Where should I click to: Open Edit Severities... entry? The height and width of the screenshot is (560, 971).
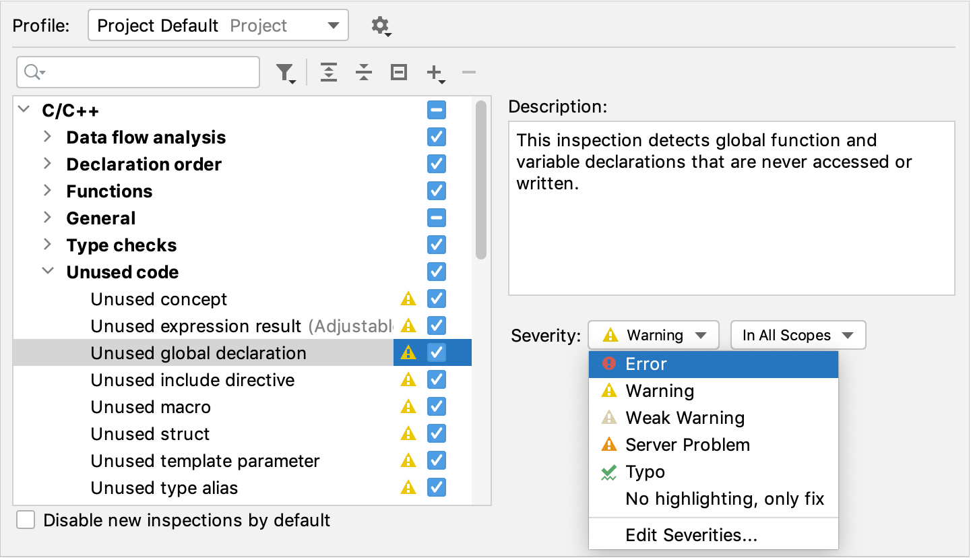714,535
